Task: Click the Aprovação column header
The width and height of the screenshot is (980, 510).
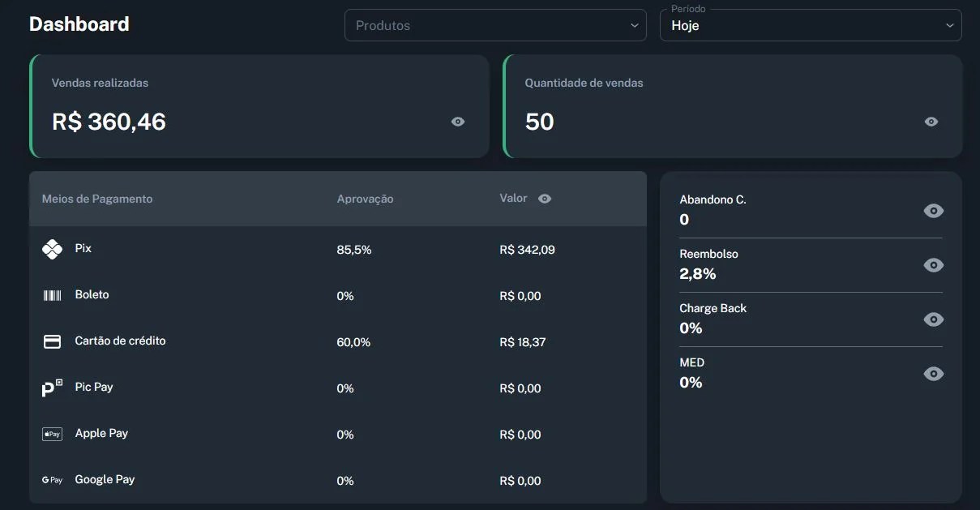Action: click(365, 199)
